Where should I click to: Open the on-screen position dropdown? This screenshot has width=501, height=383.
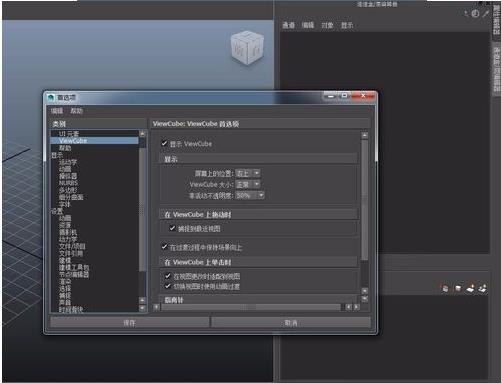click(x=248, y=173)
